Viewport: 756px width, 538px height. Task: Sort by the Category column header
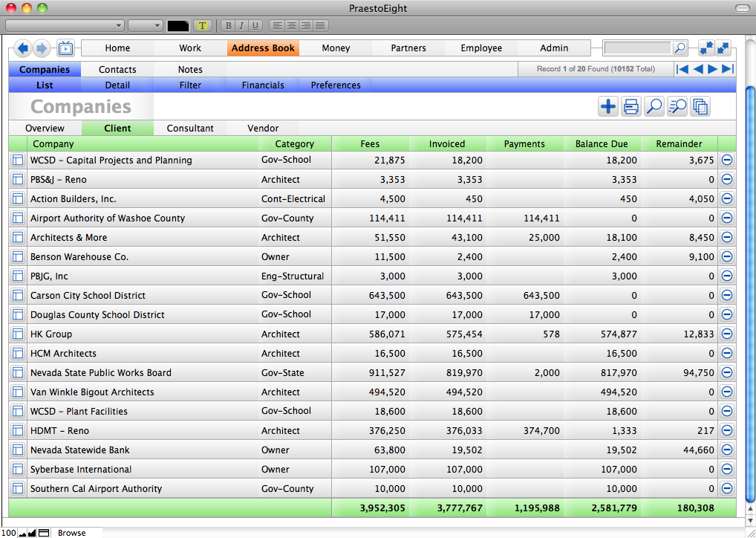coord(295,143)
